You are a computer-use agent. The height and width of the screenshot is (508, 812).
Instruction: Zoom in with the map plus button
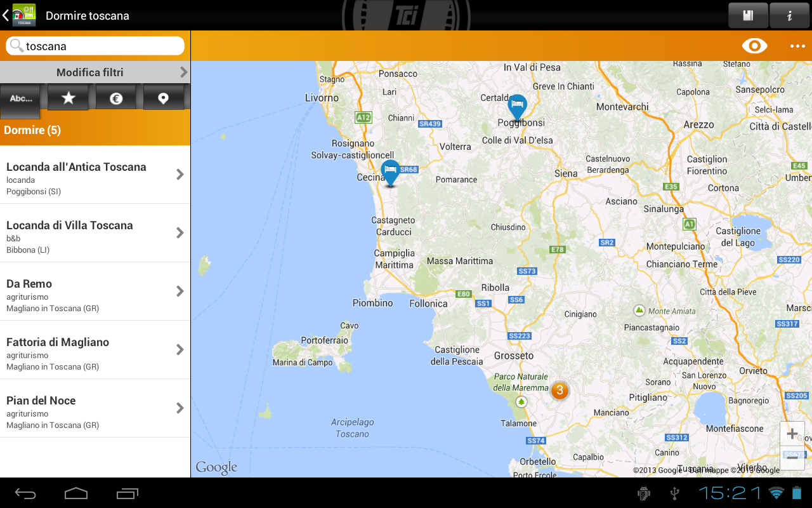tap(792, 434)
